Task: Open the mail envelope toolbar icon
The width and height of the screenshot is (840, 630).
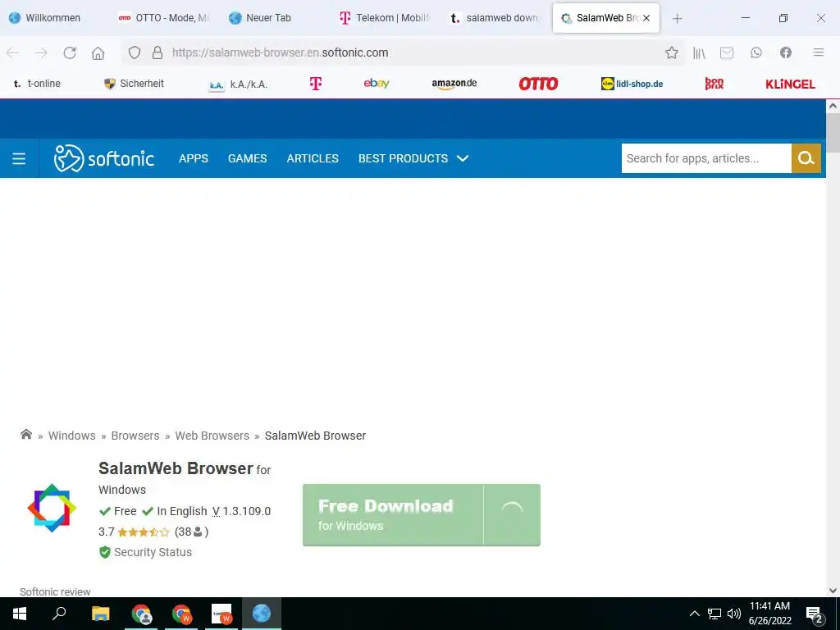Action: click(x=727, y=52)
